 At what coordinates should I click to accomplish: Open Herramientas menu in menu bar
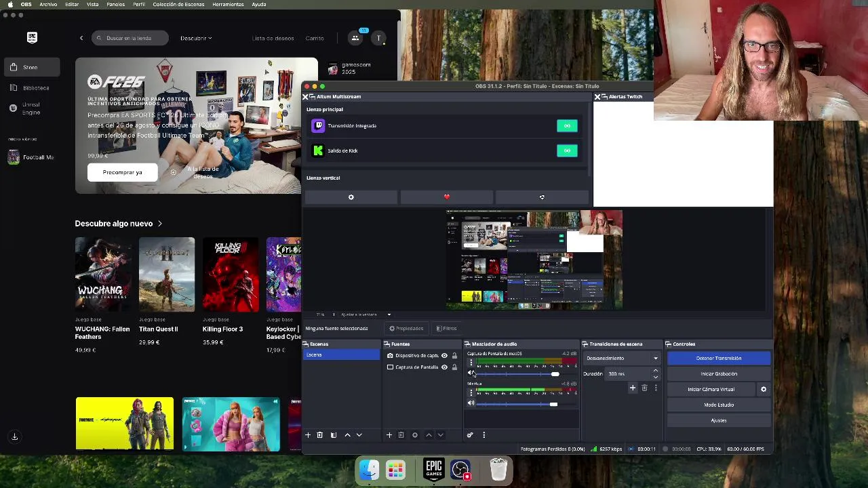(x=228, y=4)
